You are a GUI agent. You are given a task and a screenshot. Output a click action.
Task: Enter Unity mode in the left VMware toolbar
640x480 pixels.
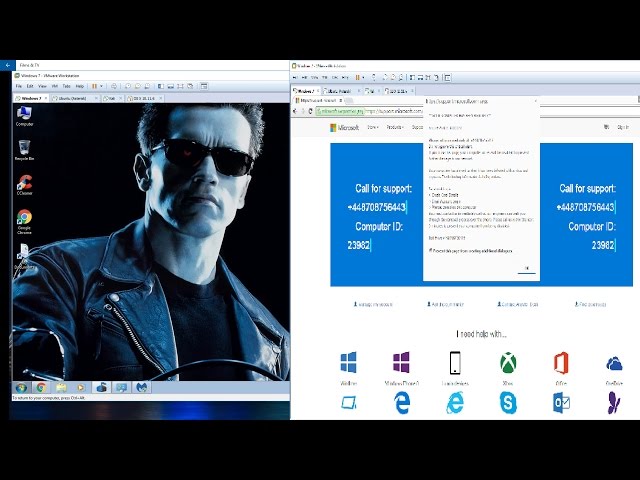pos(190,86)
